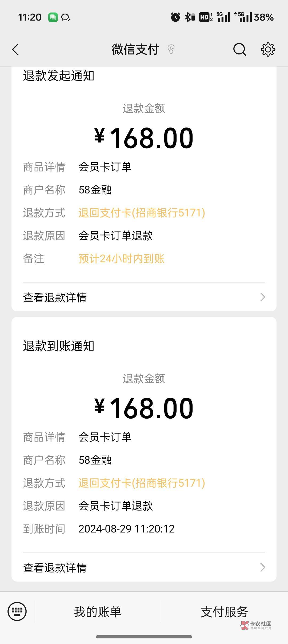Expand chevron in 退款发起通知 card
Image resolution: width=288 pixels, height=644 pixels.
click(262, 297)
